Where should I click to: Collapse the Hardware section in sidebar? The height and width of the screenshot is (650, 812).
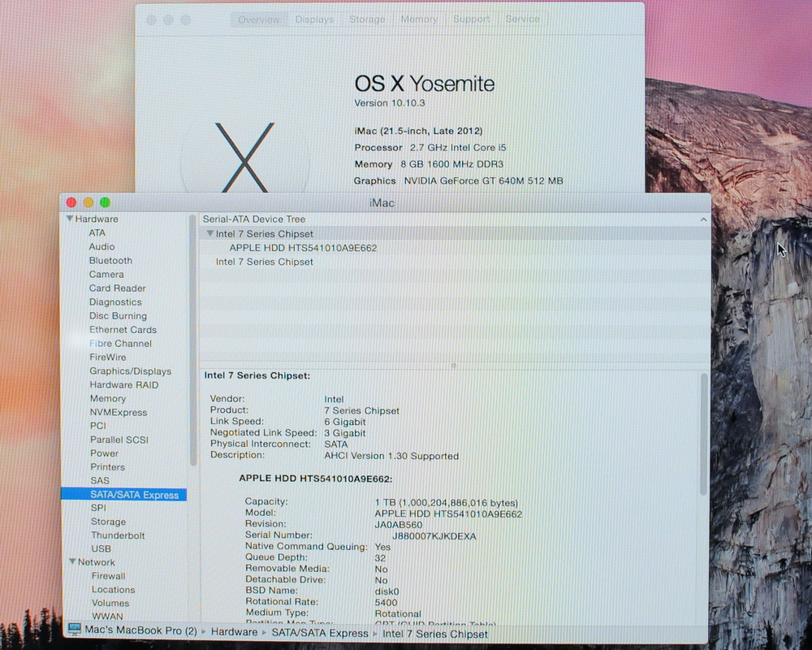[69, 219]
